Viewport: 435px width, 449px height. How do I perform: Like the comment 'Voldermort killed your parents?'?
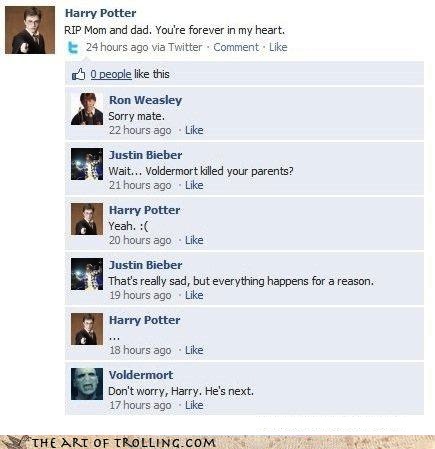pos(194,185)
